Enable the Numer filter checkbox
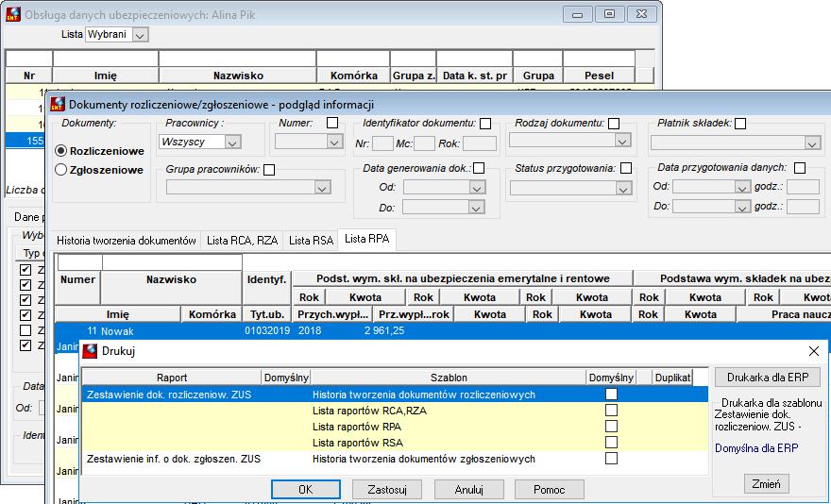The height and width of the screenshot is (504, 831). [332, 123]
